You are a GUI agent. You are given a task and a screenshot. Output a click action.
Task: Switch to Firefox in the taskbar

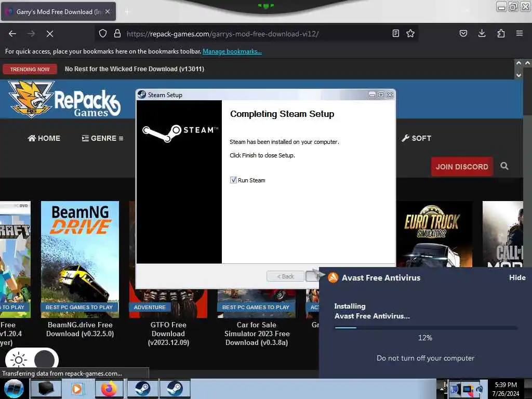[x=109, y=389]
